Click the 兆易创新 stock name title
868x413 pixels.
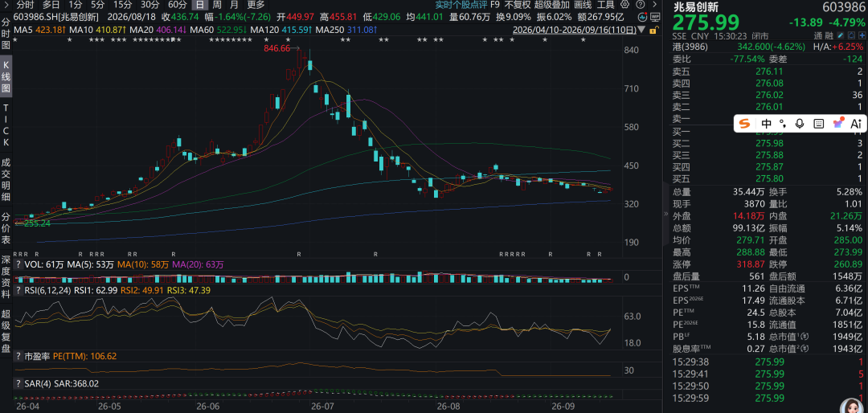(x=695, y=7)
